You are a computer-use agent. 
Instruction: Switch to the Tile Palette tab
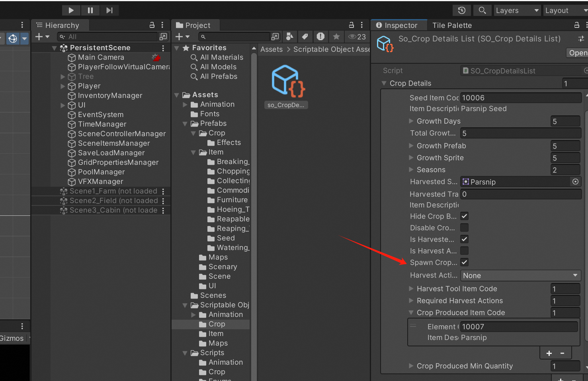452,25
